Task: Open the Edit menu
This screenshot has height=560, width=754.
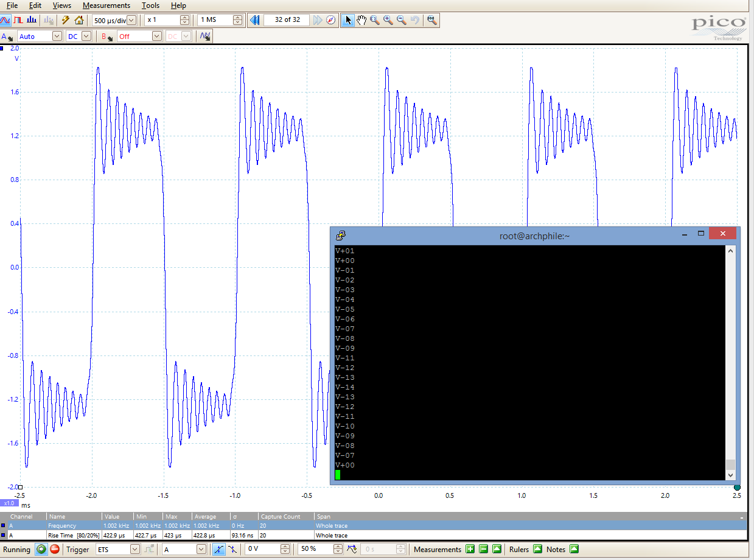Action: 35,5
